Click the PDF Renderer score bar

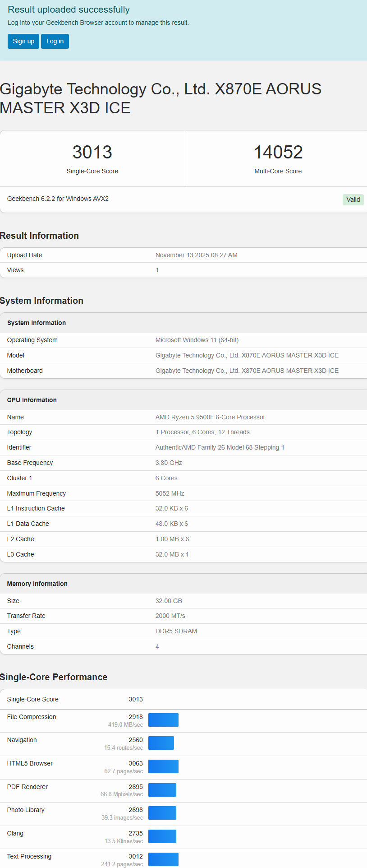click(x=162, y=790)
